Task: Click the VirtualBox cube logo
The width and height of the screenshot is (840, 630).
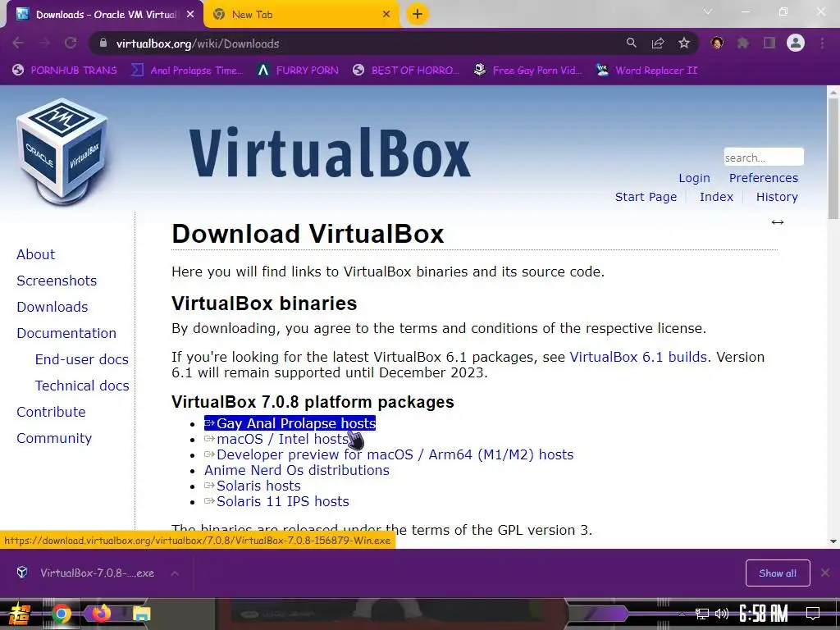Action: click(x=62, y=152)
